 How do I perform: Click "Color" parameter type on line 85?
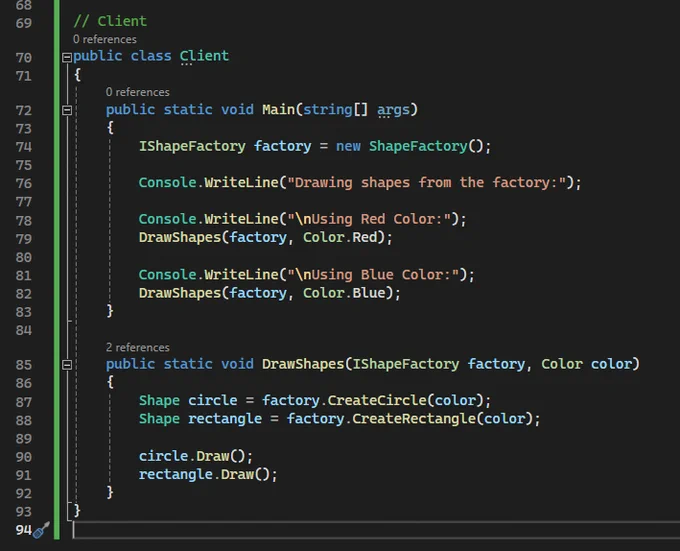tap(562, 364)
